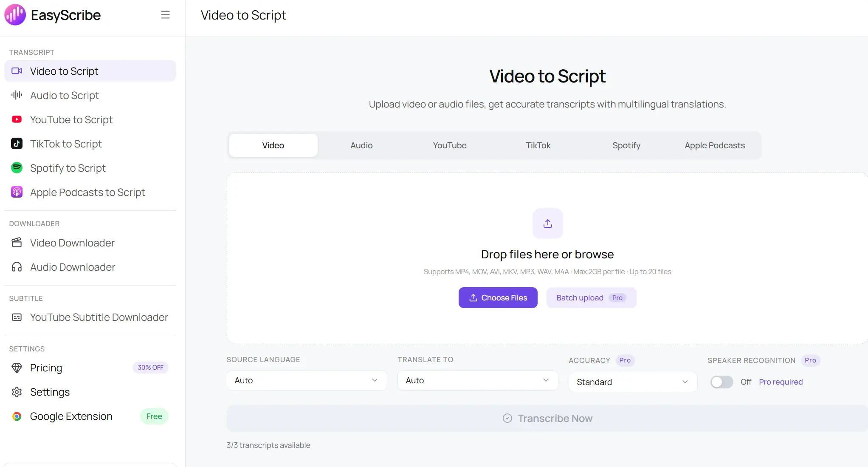Click the EasyScribe brand name
868x467 pixels.
click(x=66, y=15)
